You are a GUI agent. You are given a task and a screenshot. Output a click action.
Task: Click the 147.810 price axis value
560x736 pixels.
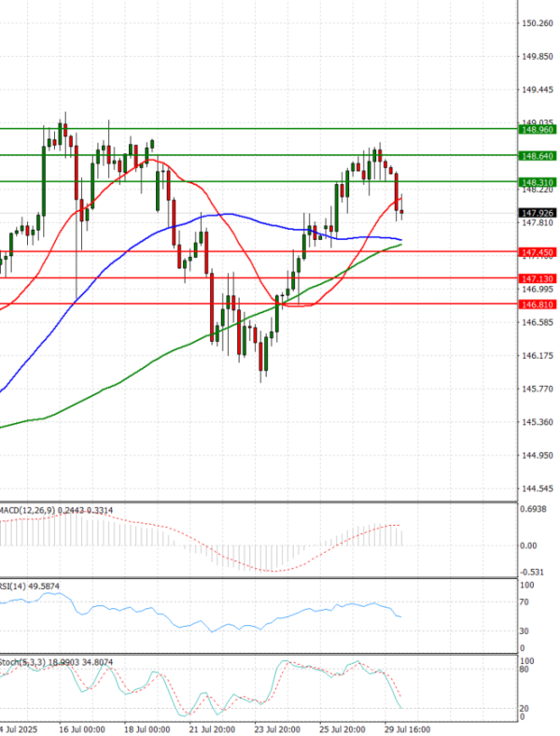tap(538, 222)
